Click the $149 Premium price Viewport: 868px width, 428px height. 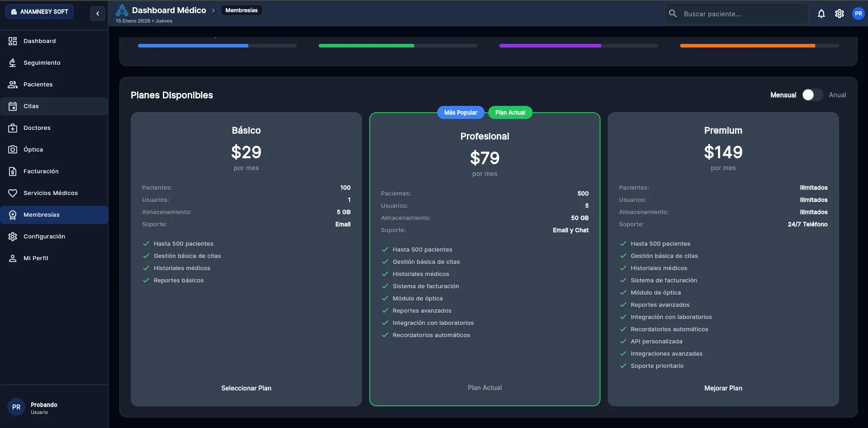pyautogui.click(x=723, y=152)
